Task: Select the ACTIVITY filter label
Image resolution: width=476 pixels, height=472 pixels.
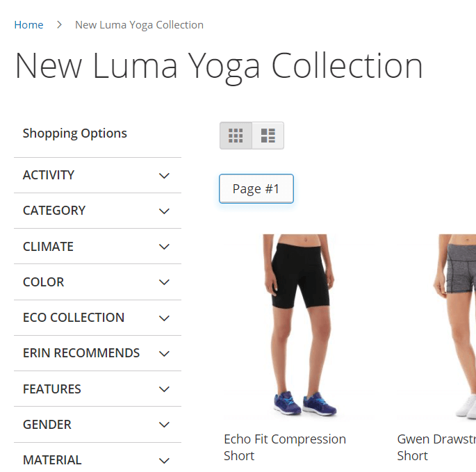Action: tap(49, 175)
